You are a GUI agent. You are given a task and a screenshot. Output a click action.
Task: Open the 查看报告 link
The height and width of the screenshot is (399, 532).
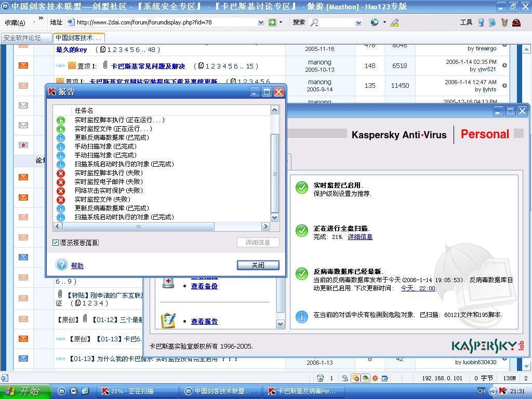[204, 321]
